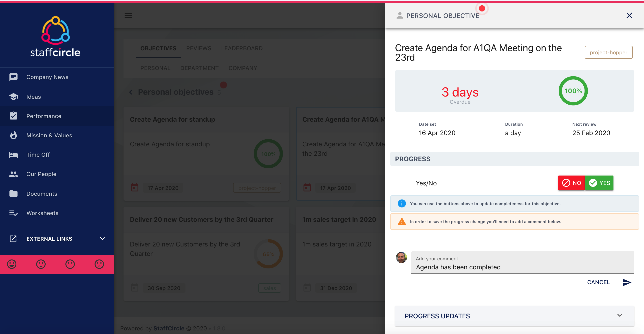The width and height of the screenshot is (644, 334).
Task: Click the Cancel comment button
Action: point(598,282)
